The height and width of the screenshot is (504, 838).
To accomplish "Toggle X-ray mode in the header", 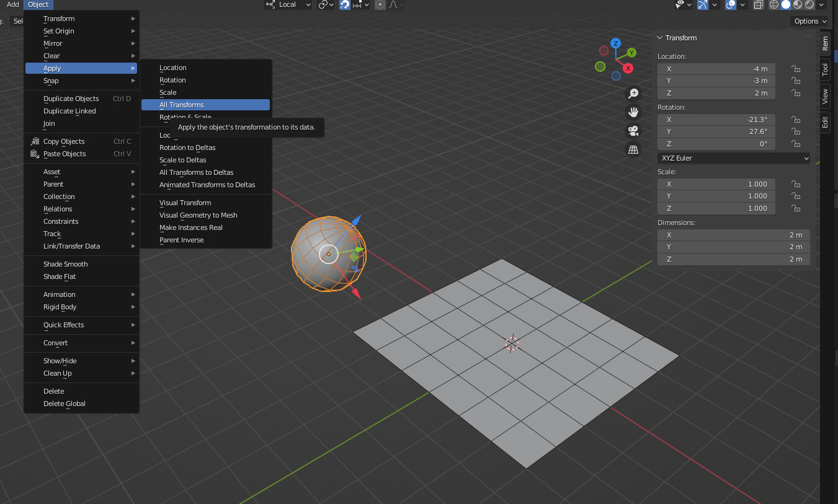I will 758,5.
